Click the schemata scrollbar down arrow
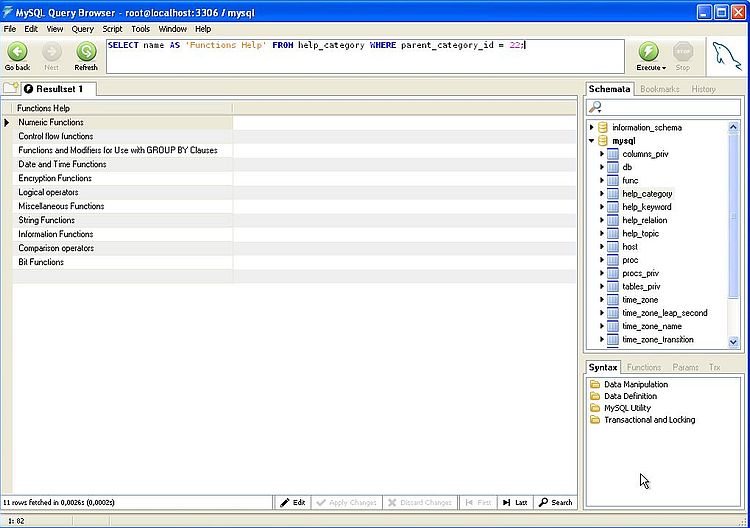Viewport: 750px width, 528px height. coord(733,342)
